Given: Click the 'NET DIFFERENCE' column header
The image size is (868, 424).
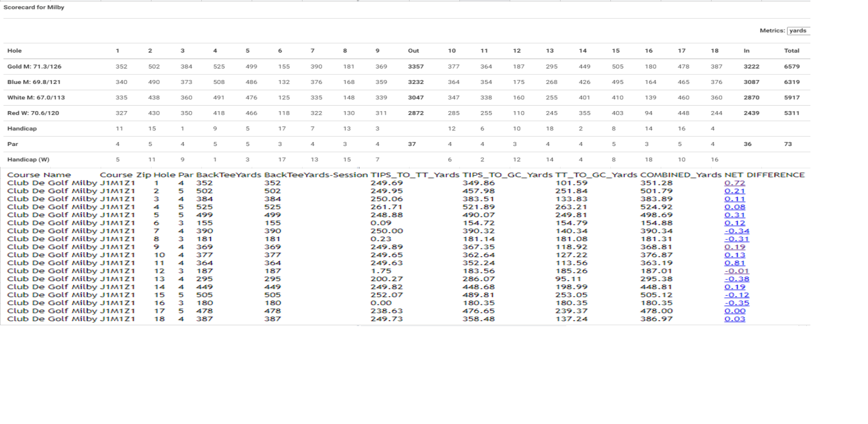Looking at the screenshot, I should [x=765, y=175].
